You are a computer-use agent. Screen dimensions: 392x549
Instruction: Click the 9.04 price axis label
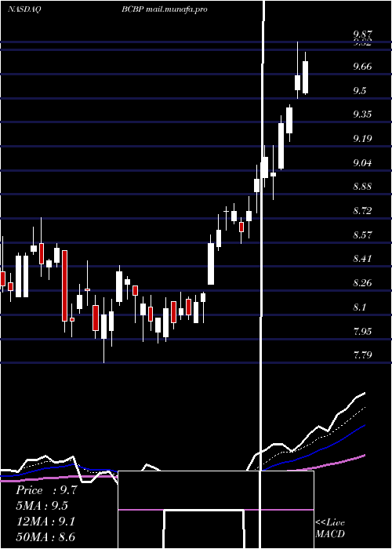(x=362, y=162)
